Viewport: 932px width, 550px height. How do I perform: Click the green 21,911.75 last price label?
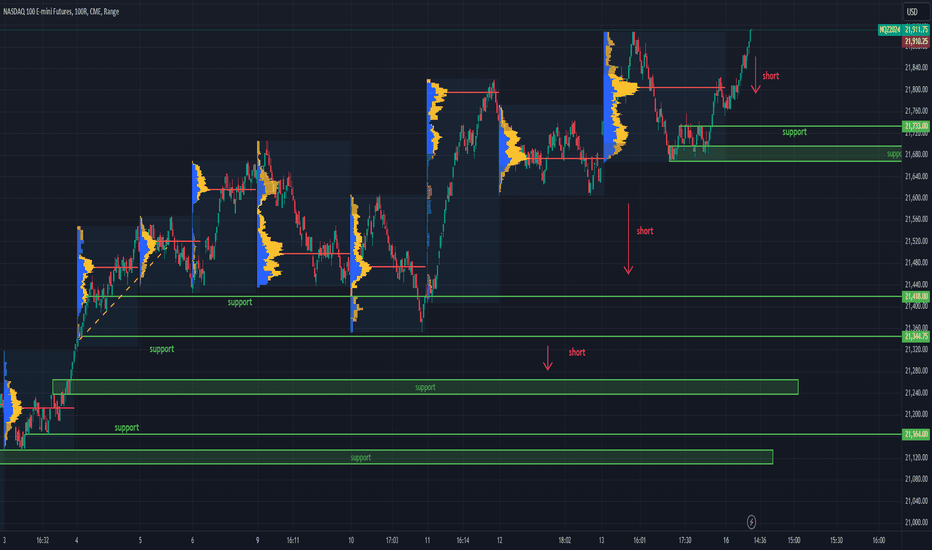916,29
